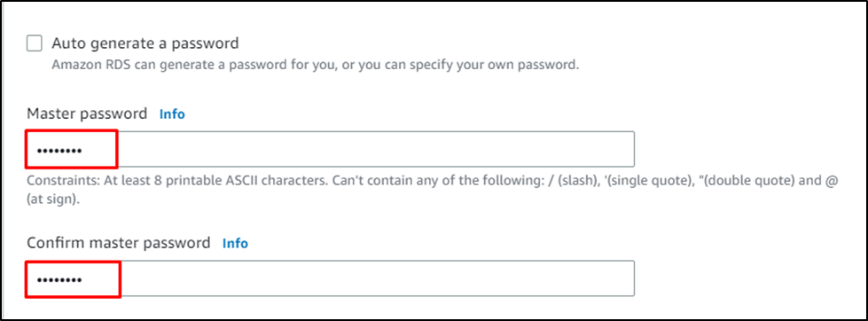Click the red highlight box in Confirm password
868x321 pixels.
73,279
